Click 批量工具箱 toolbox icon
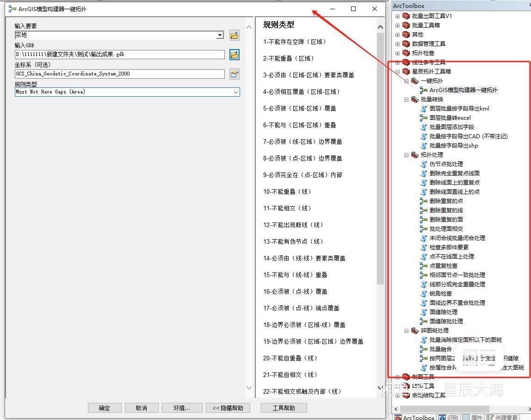Image resolution: width=531 pixels, height=420 pixels. point(406,25)
